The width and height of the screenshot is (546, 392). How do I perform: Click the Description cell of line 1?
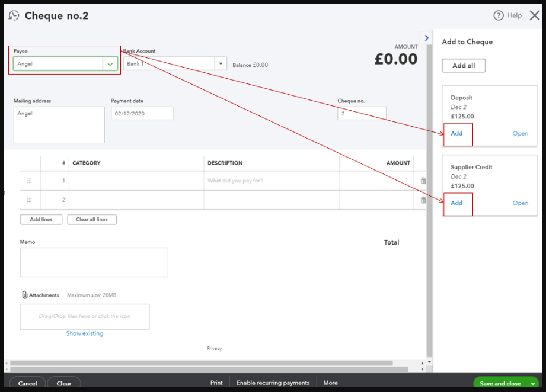272,181
